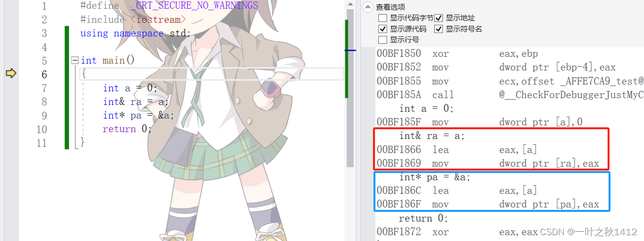Click disassembly address 00BF1850

click(399, 53)
